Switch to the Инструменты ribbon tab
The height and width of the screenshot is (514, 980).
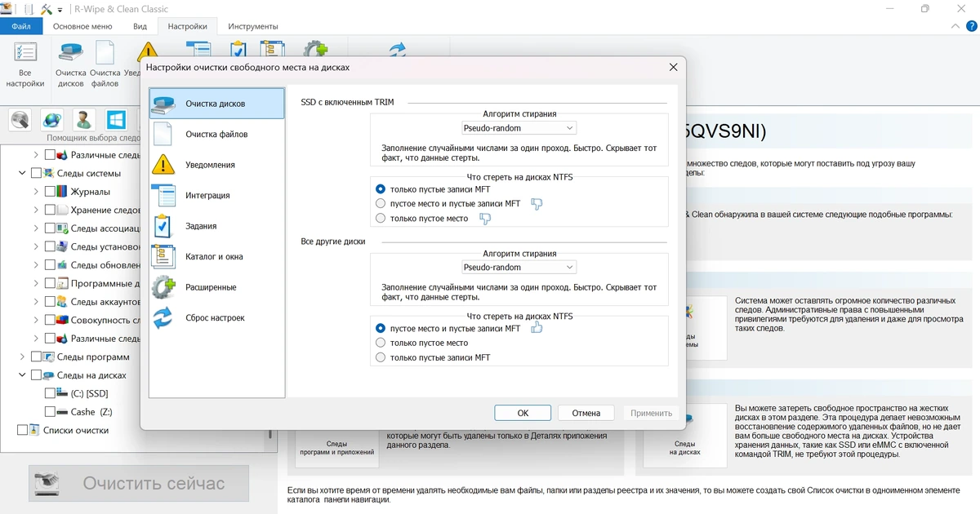(x=253, y=26)
